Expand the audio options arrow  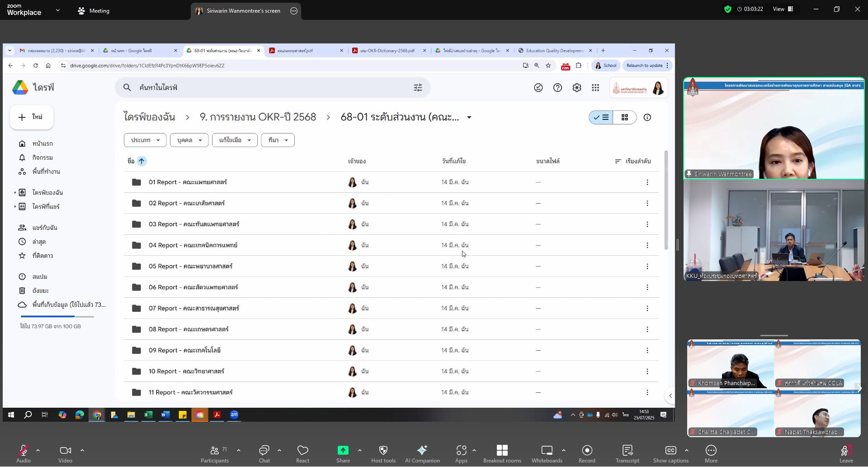(38, 451)
